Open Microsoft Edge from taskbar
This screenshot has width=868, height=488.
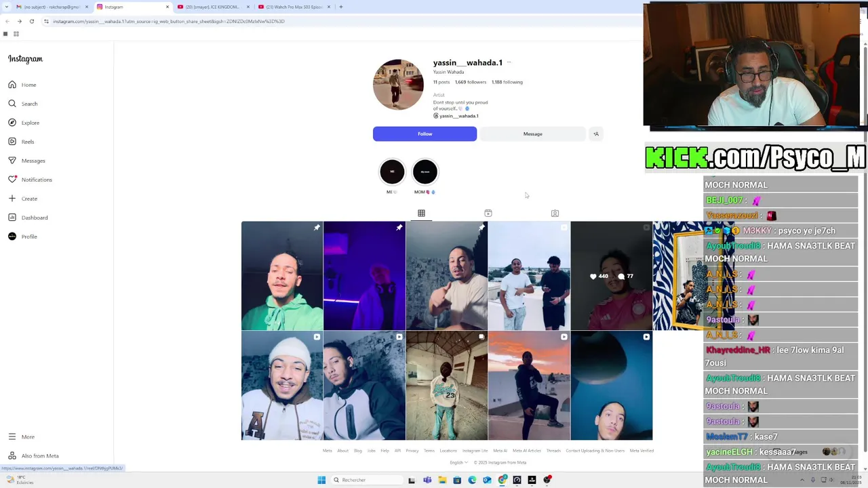pos(472,480)
